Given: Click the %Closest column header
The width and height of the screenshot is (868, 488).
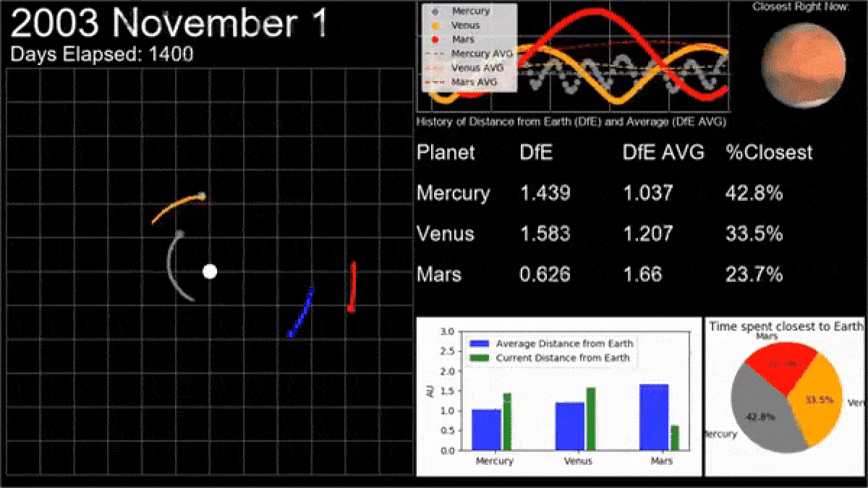Looking at the screenshot, I should coord(768,153).
